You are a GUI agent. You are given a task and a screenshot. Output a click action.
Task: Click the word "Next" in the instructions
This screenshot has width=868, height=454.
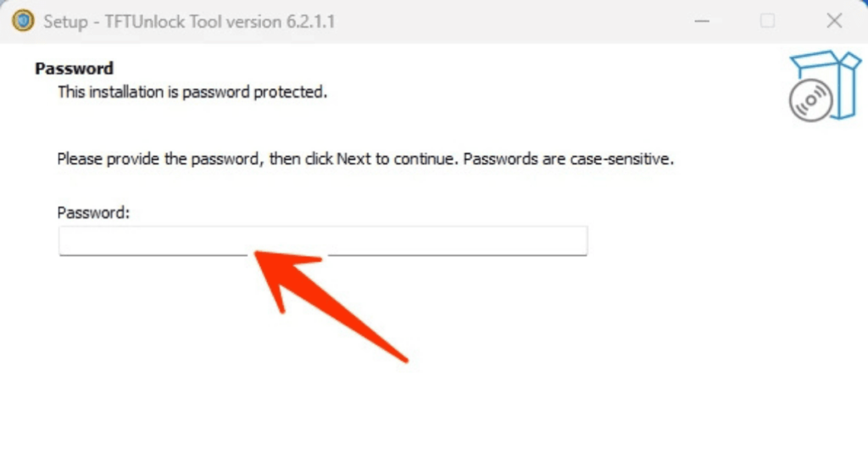point(353,159)
